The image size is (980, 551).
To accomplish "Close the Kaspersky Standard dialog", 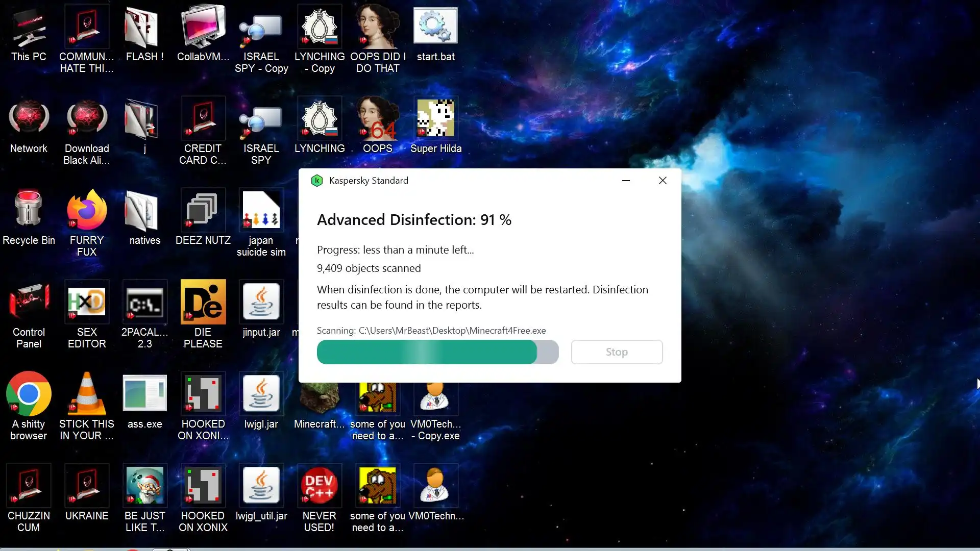I will point(663,181).
